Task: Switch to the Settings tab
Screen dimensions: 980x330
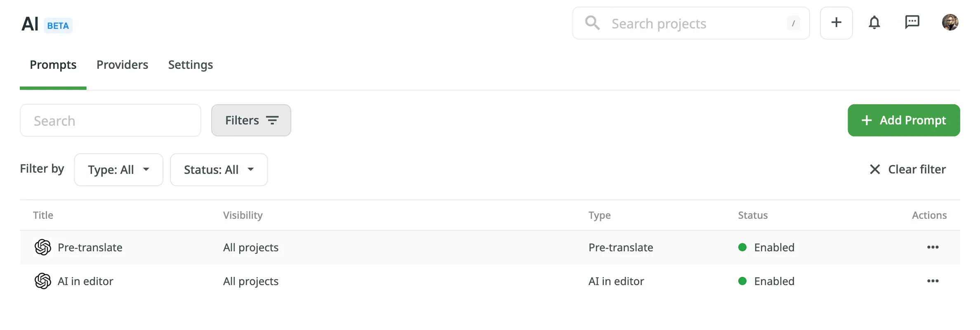Action: (191, 65)
